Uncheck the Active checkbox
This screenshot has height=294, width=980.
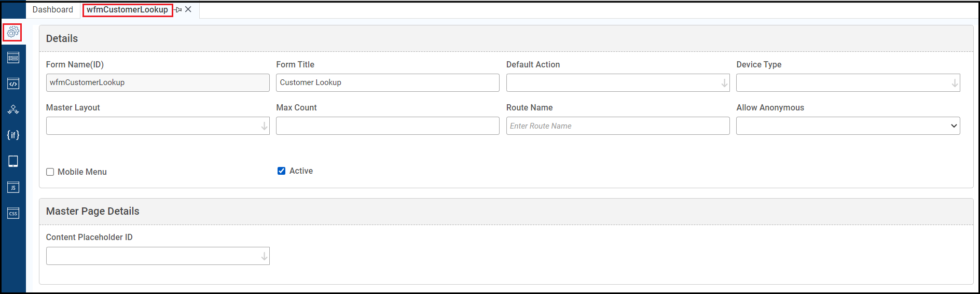coord(281,171)
